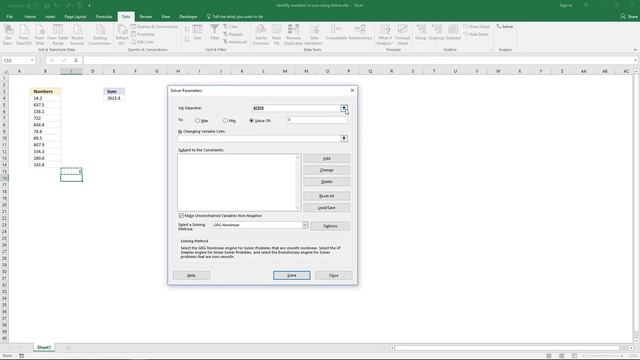Viewport: 640px width, 360px height.
Task: Switch to the Home tab
Action: pyautogui.click(x=30, y=17)
